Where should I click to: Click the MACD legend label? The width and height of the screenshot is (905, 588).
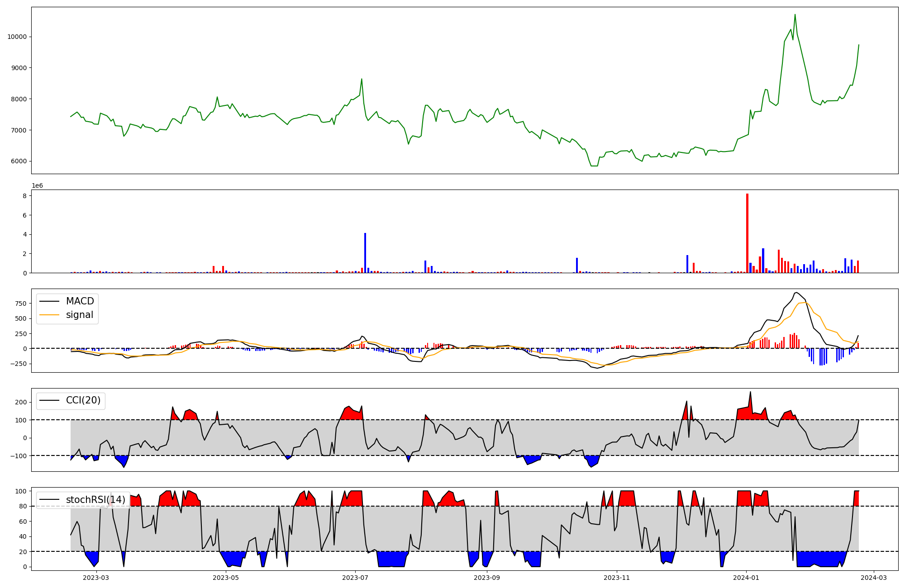80,301
